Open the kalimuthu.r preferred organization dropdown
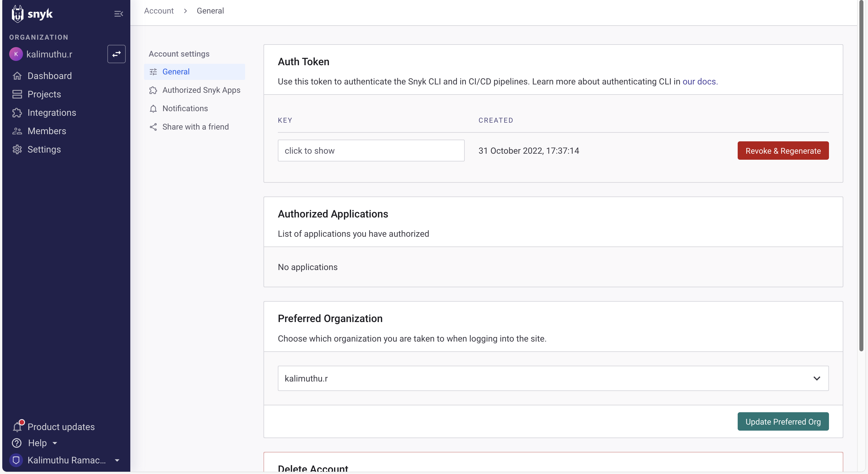This screenshot has height=474, width=868. (553, 378)
